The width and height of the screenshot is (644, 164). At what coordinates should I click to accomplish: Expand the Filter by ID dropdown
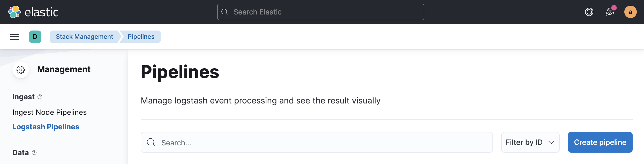[530, 142]
